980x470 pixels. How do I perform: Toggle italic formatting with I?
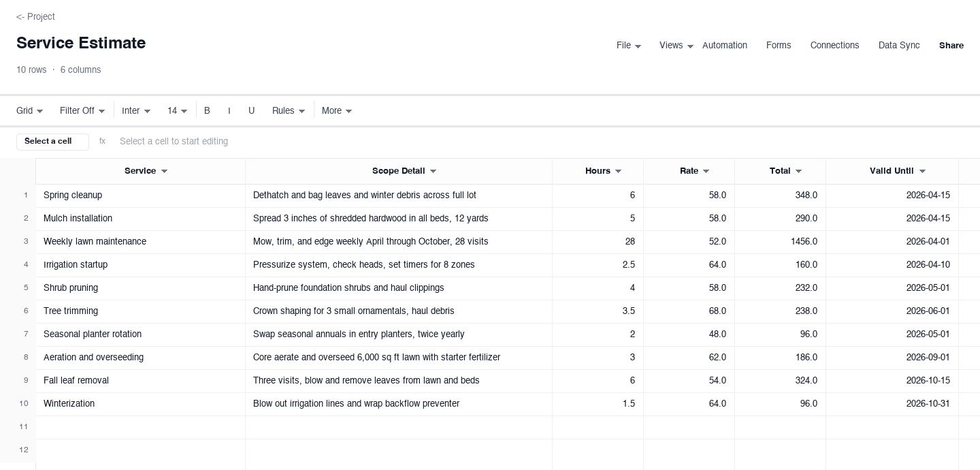(x=229, y=111)
